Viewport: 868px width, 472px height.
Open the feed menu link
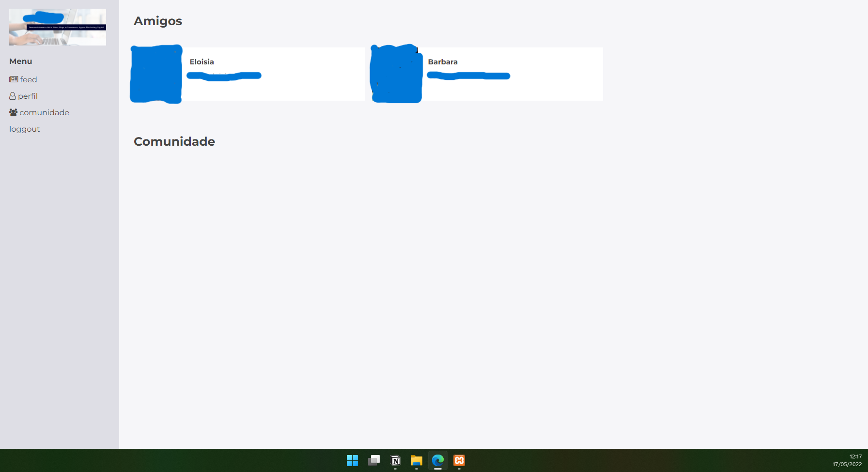[x=23, y=79]
